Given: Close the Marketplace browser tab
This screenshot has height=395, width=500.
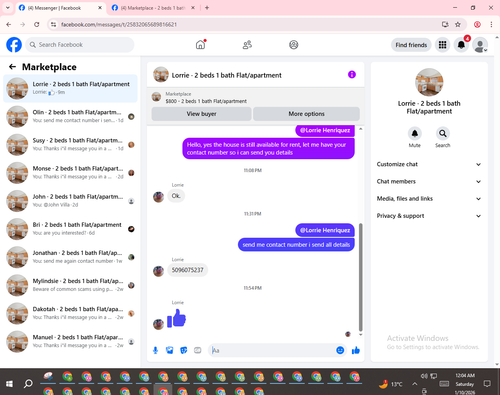Looking at the screenshot, I should coord(193,8).
